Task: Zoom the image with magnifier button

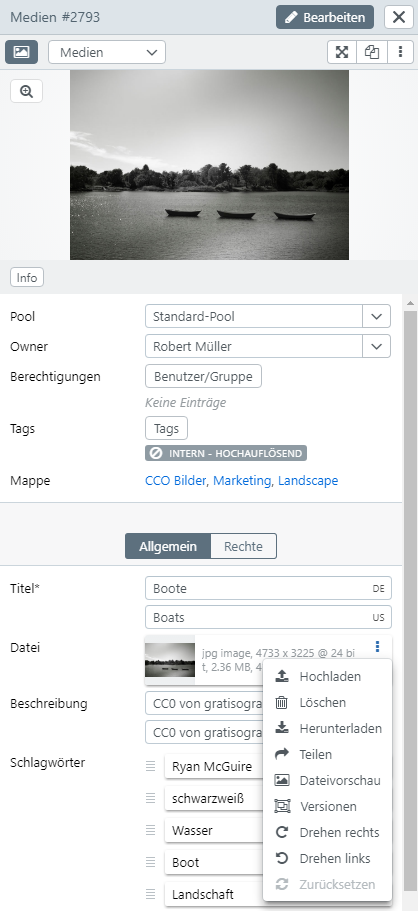Action: pos(26,91)
